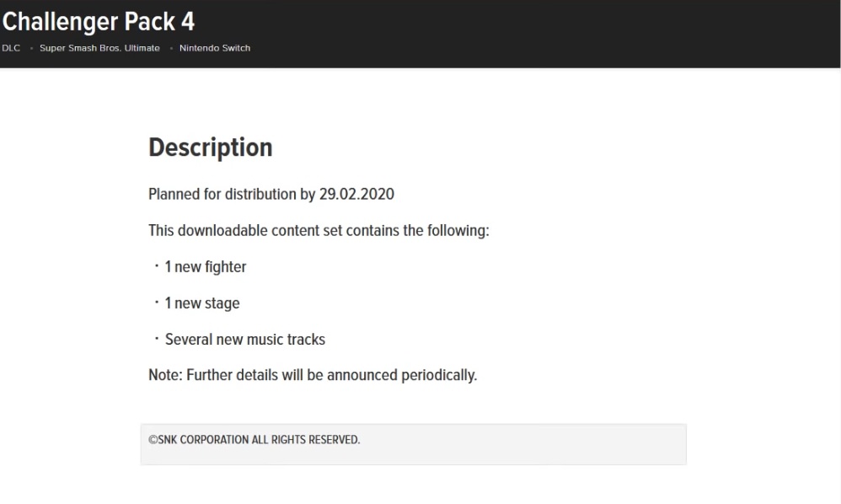Click the DLC label in the header
Viewport: 841px width, 504px height.
tap(11, 48)
